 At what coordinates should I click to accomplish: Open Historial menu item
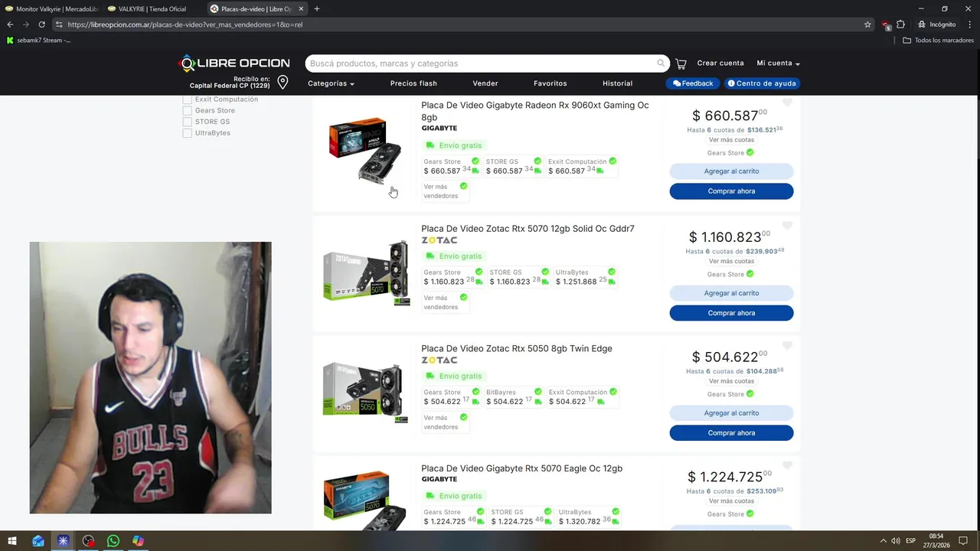coord(617,83)
